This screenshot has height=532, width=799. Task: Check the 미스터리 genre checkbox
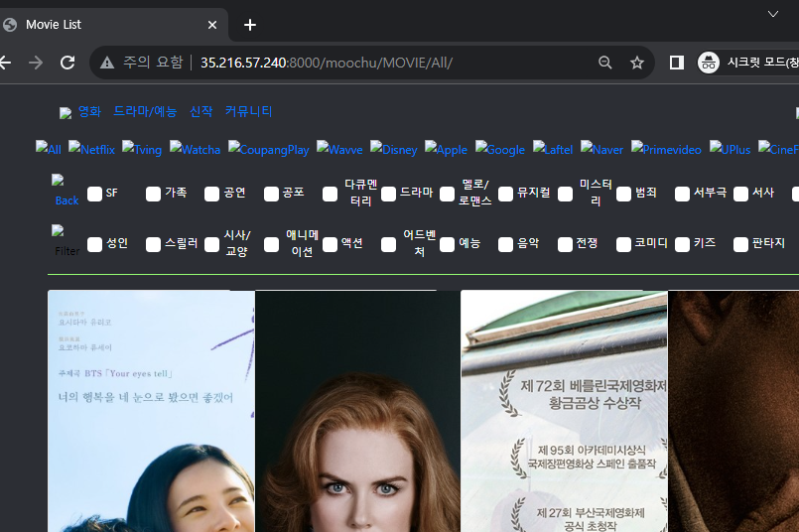[x=565, y=194]
